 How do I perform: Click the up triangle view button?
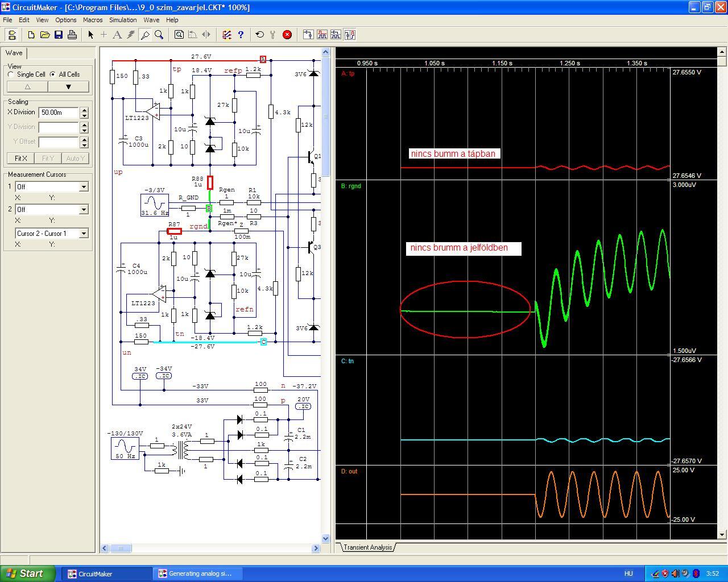click(27, 87)
